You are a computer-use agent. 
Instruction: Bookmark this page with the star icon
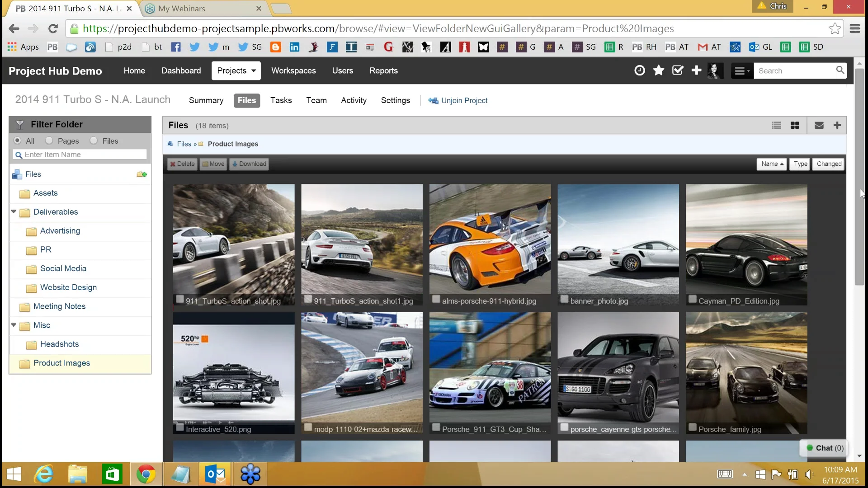coord(835,28)
